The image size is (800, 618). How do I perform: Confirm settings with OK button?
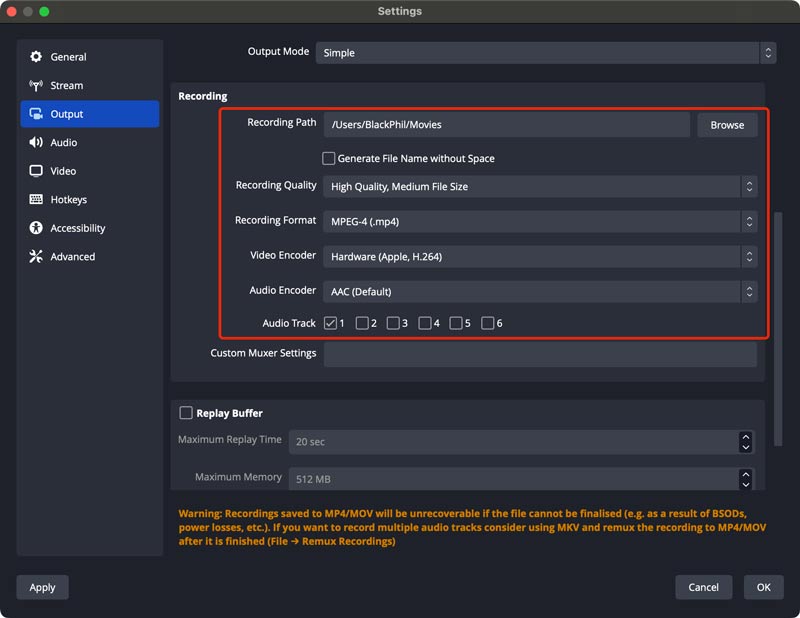(763, 587)
